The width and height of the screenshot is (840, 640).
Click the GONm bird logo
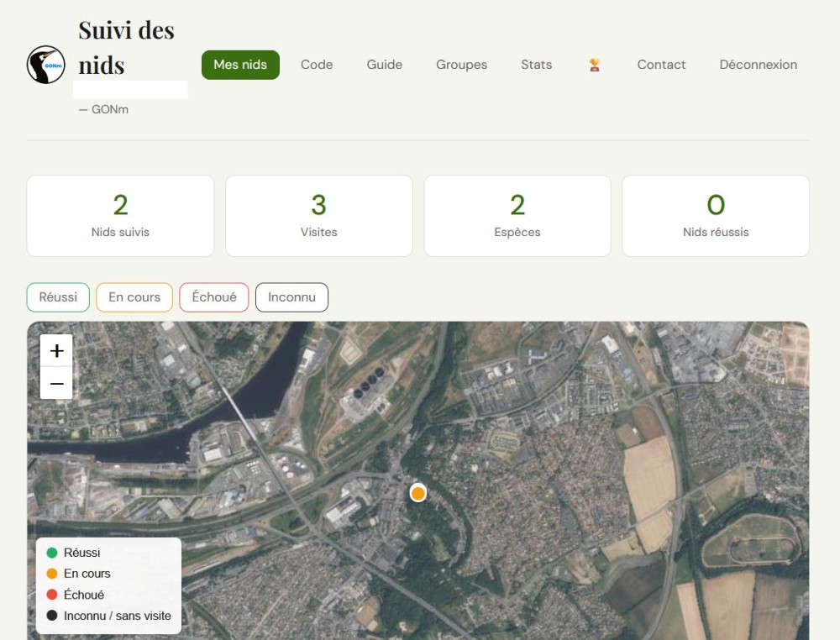(x=45, y=65)
